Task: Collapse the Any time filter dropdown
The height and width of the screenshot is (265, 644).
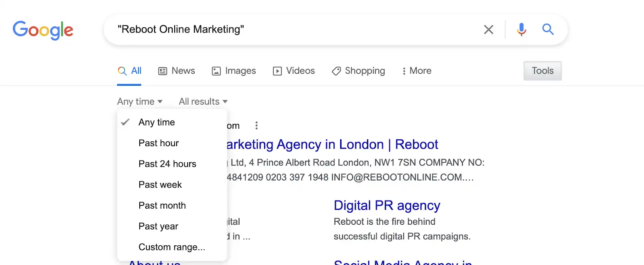Action: (140, 101)
